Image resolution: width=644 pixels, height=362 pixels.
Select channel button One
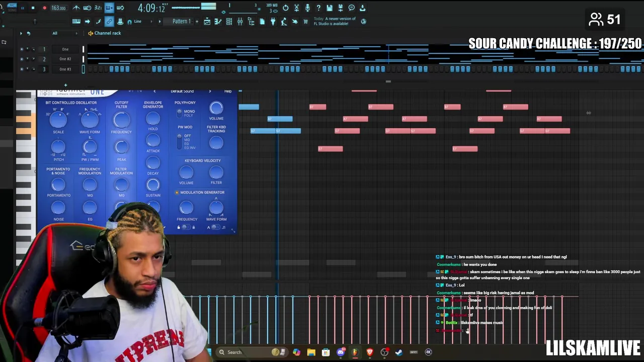pyautogui.click(x=65, y=49)
